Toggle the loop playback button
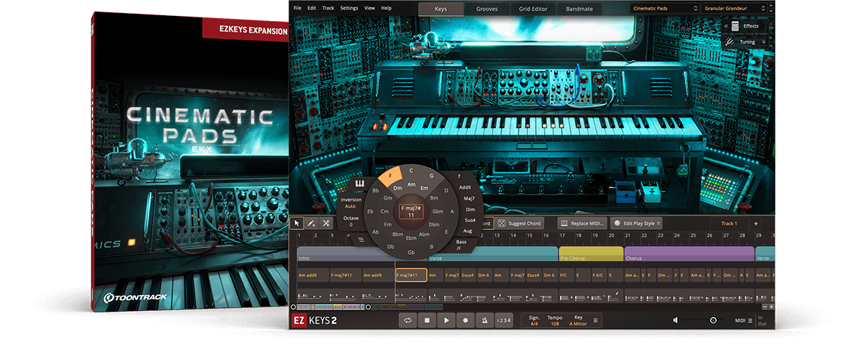868x353 pixels. pos(409,320)
